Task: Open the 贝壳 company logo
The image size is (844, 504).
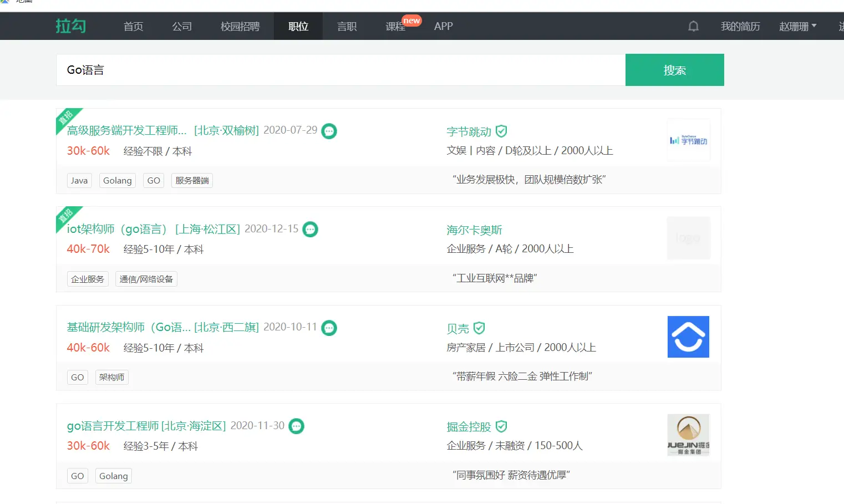Action: 688,337
